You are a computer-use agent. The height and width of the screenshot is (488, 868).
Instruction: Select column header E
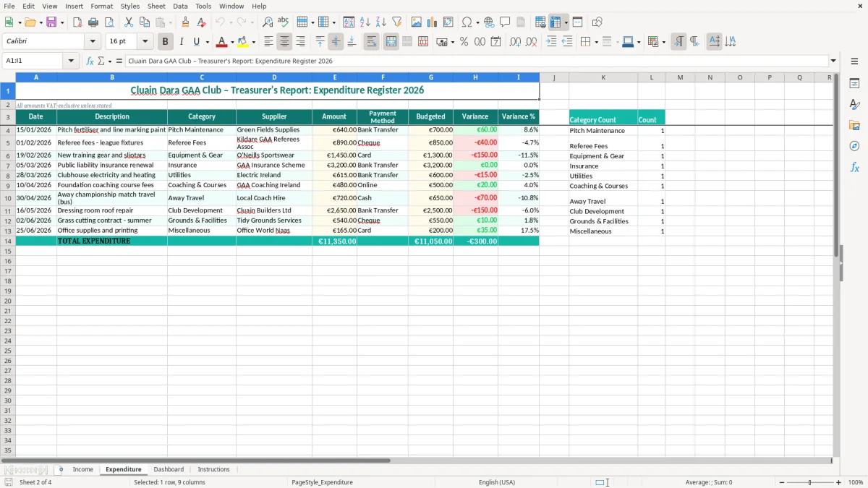(x=335, y=77)
